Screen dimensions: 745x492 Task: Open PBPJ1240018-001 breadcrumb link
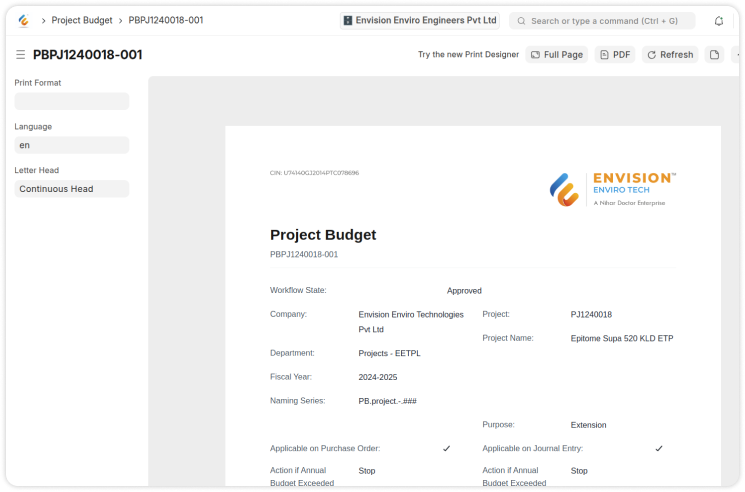tap(166, 20)
